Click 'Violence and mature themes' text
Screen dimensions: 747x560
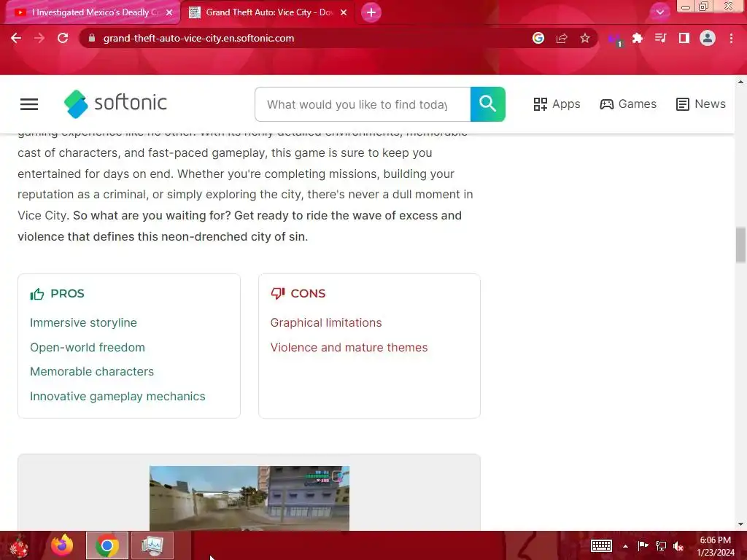(x=349, y=348)
